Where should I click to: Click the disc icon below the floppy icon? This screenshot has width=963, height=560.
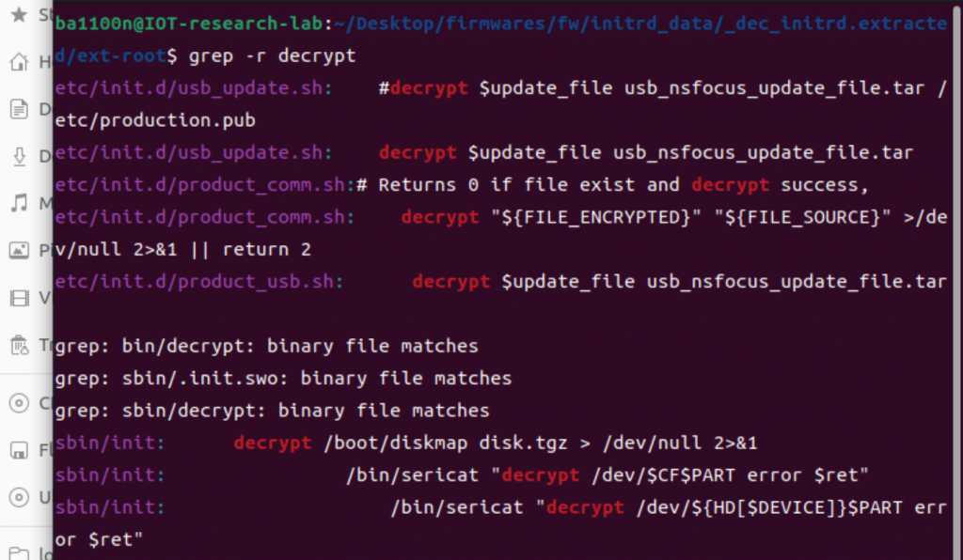point(18,497)
